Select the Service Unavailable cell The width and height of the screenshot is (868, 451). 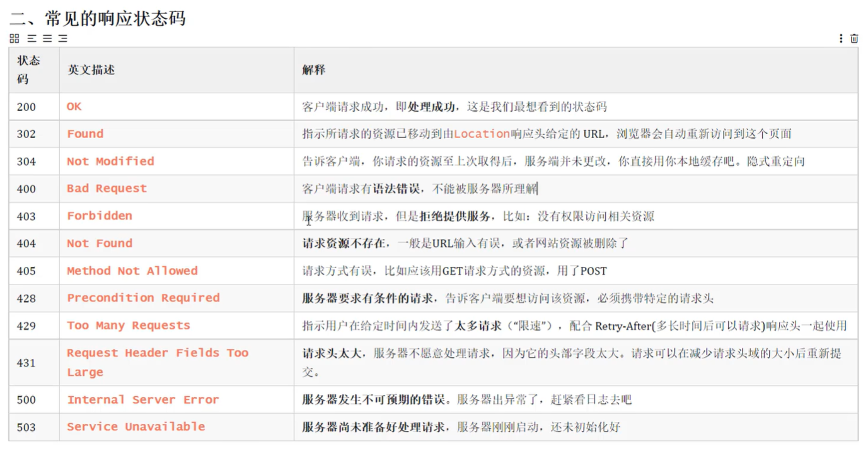136,427
